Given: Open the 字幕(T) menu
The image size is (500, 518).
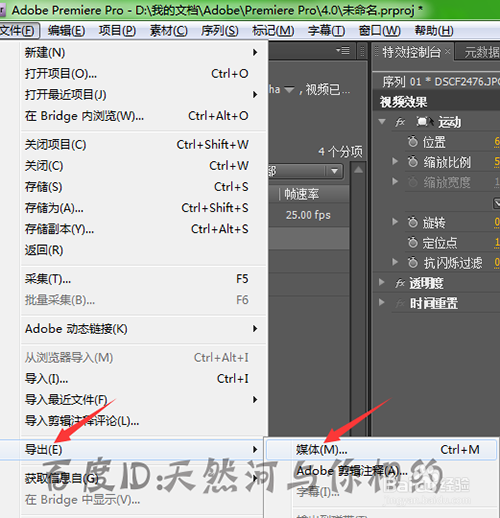Looking at the screenshot, I should [x=326, y=31].
